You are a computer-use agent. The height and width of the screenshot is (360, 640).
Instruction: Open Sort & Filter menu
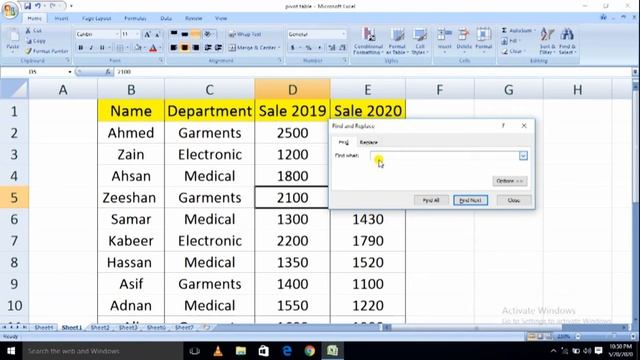coord(547,41)
